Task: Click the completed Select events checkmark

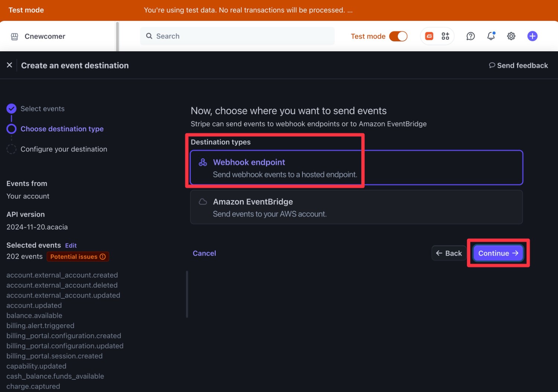Action: [x=12, y=108]
